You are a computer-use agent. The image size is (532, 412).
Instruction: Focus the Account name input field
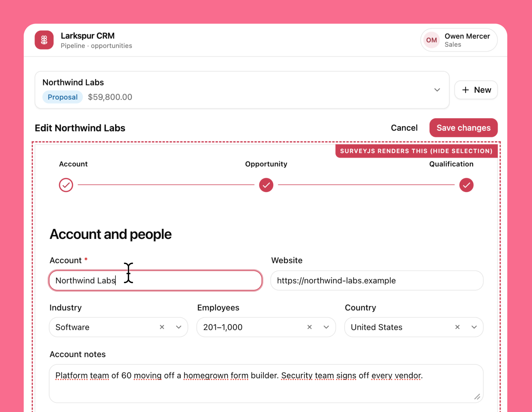coord(156,281)
